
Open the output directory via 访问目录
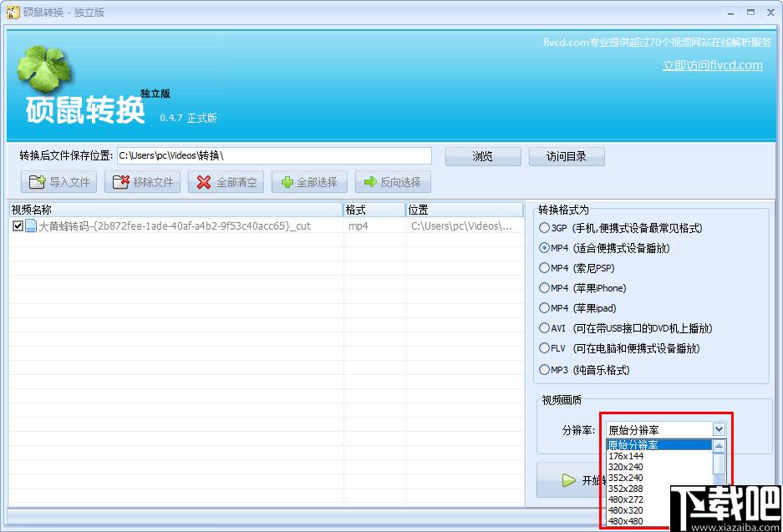[567, 156]
